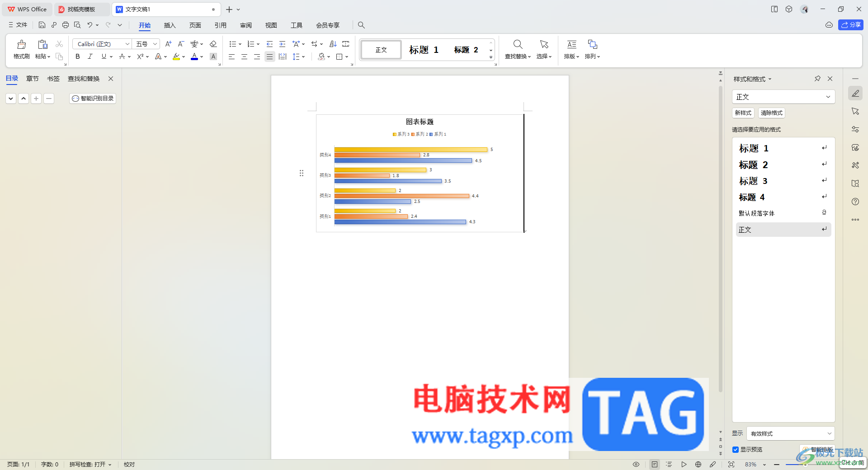This screenshot has width=868, height=470.
Task: Align text left with the align-left icon
Action: (231, 56)
